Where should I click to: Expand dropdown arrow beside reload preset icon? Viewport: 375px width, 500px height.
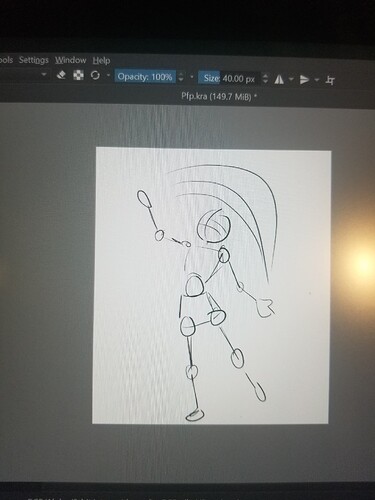[108, 75]
